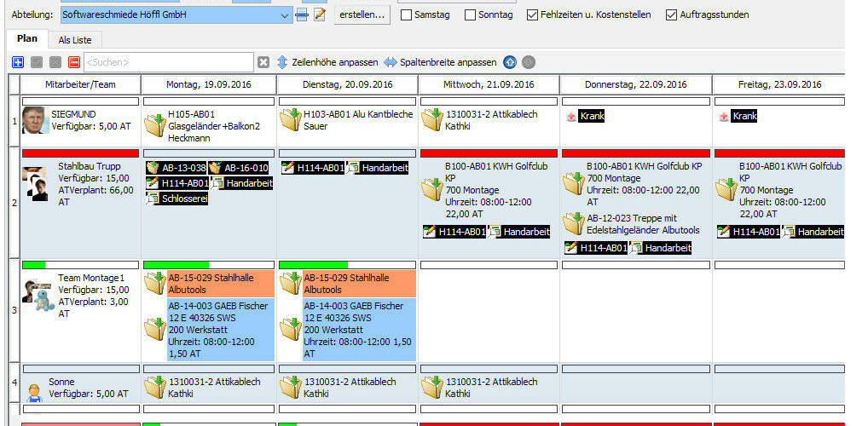Click the Krank sickness icon on Freitag
The height and width of the screenshot is (426, 868).
(724, 117)
